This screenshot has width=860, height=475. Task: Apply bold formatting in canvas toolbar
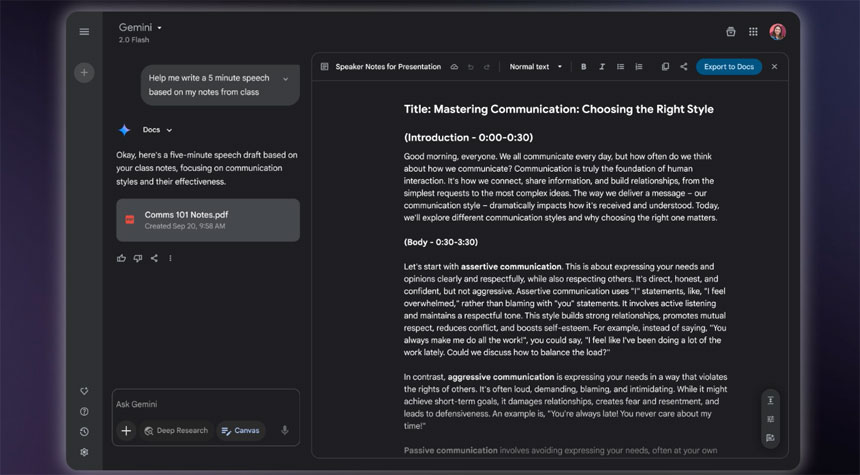coord(584,67)
